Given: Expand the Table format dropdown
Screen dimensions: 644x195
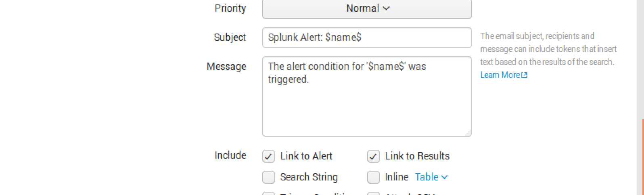Looking at the screenshot, I should point(431,177).
